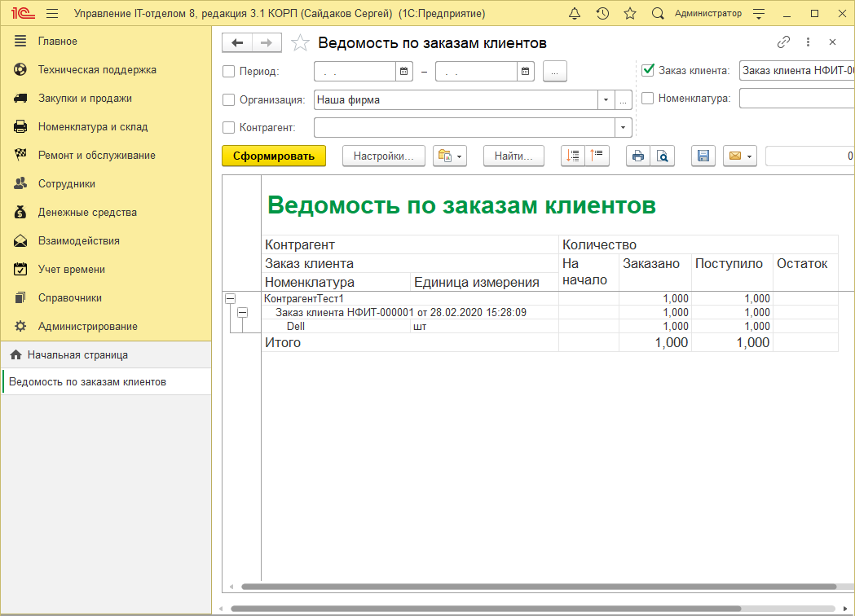Open the Организация dropdown arrow

coord(605,100)
